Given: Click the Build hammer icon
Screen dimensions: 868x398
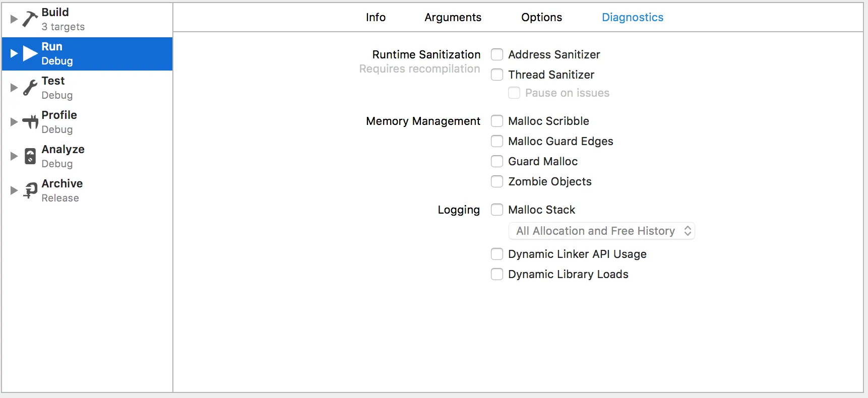Looking at the screenshot, I should tap(30, 19).
